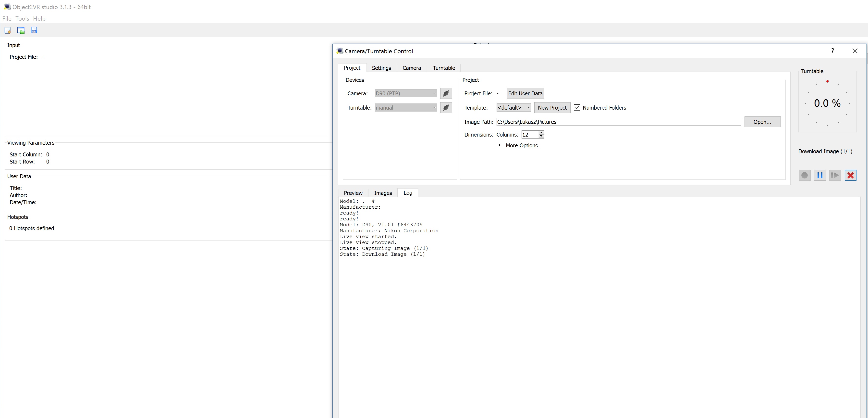This screenshot has height=418, width=868.
Task: Click the Open project folder toolbar icon
Action: click(x=21, y=30)
